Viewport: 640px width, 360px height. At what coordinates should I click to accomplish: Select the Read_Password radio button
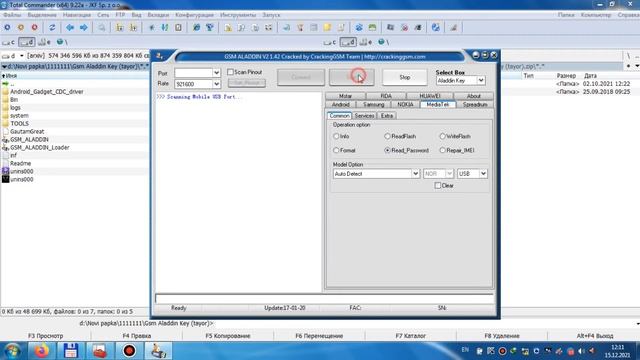[x=387, y=151]
